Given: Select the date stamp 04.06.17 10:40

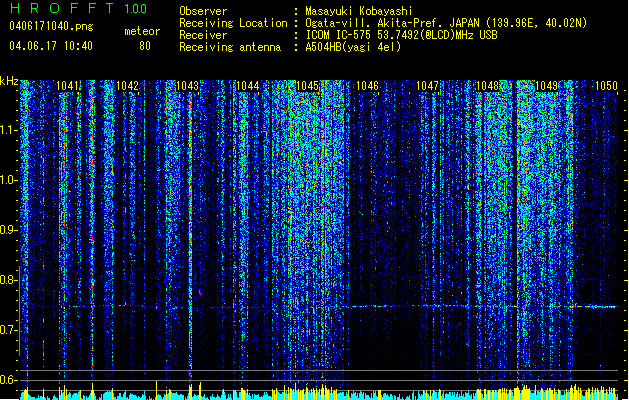Looking at the screenshot, I should 51,46.
